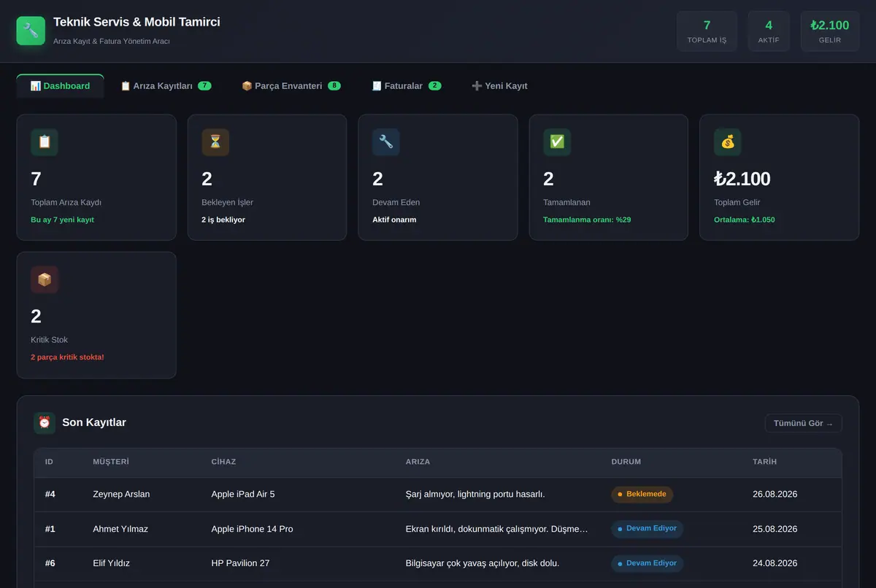Click the Devam Ediyor badge in Elif Yıldız row

point(647,563)
